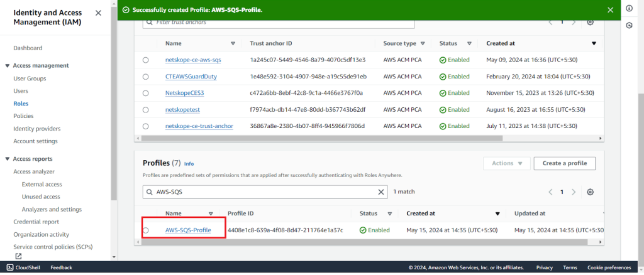Click the Enabled status of AWS-SQS-Profile
644x275 pixels.
pos(375,230)
